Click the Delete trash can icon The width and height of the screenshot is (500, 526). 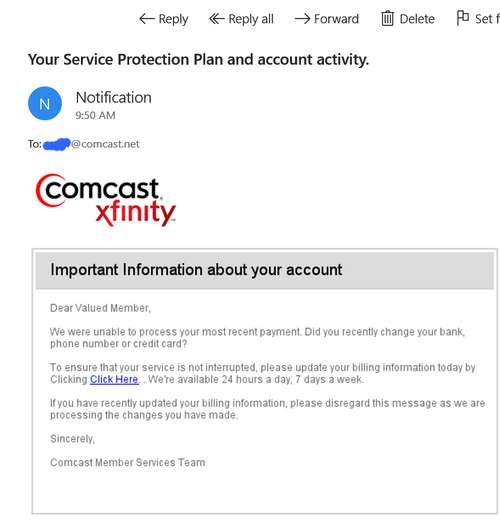tap(387, 18)
